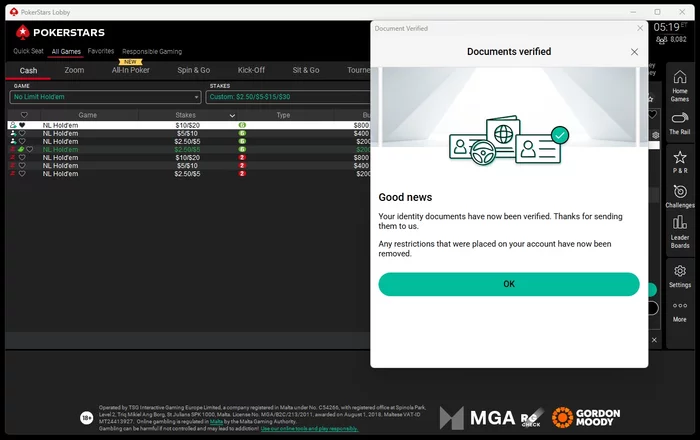Open the Spin & Go tab
This screenshot has width=700, height=440.
pyautogui.click(x=193, y=70)
